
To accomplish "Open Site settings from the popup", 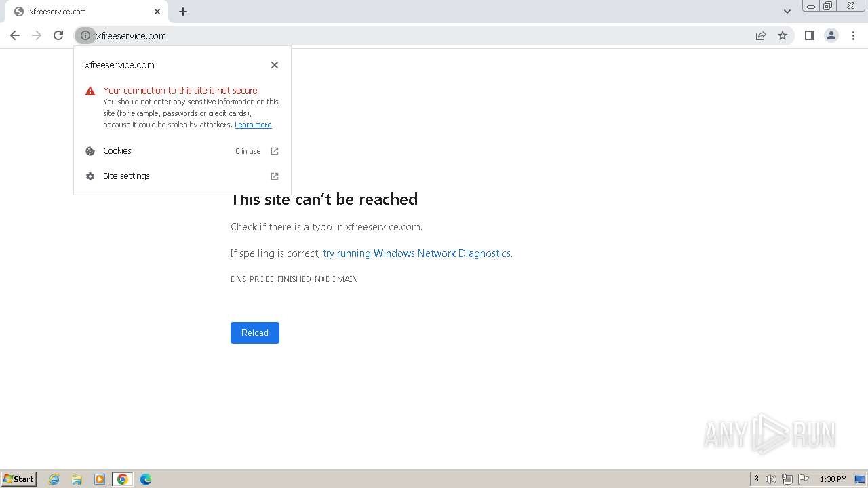I will 182,176.
